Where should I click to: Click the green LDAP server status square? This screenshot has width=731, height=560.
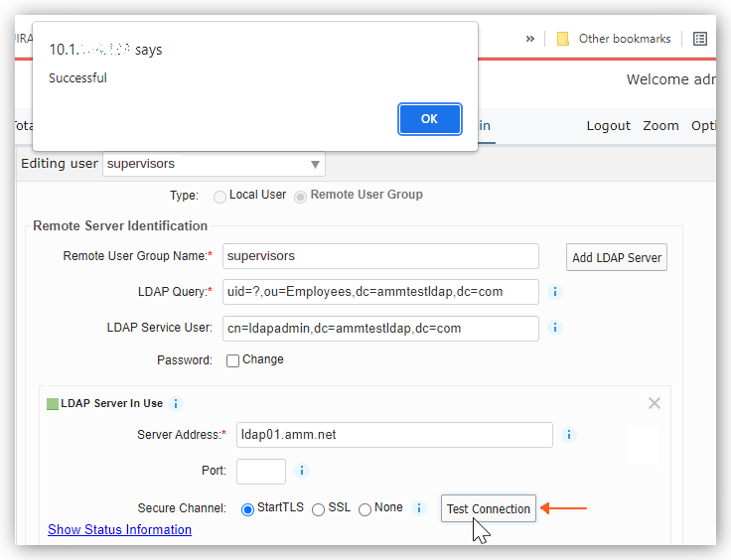coord(53,404)
